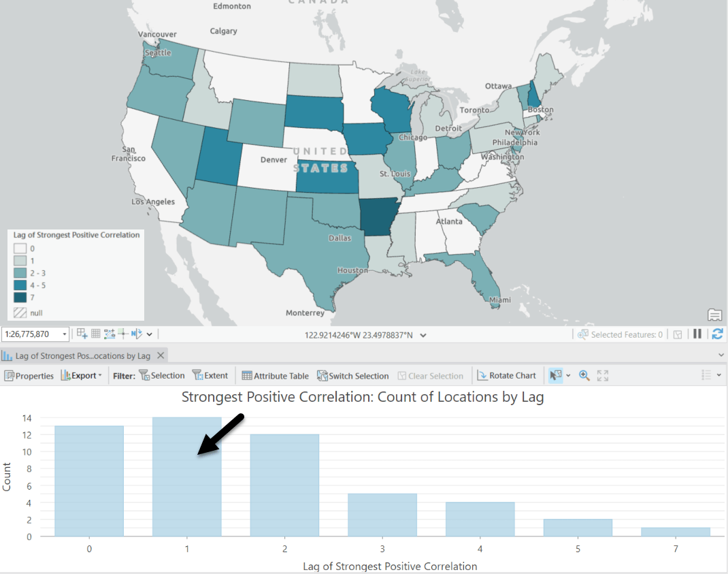The image size is (728, 574).
Task: Open snapping settings icon in map bar
Action: [110, 333]
